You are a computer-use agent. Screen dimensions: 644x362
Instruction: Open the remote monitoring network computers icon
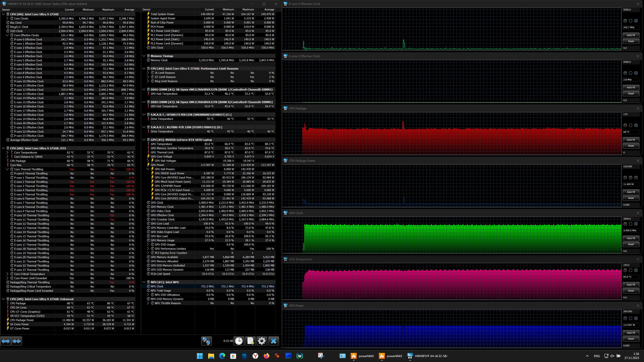(206, 341)
